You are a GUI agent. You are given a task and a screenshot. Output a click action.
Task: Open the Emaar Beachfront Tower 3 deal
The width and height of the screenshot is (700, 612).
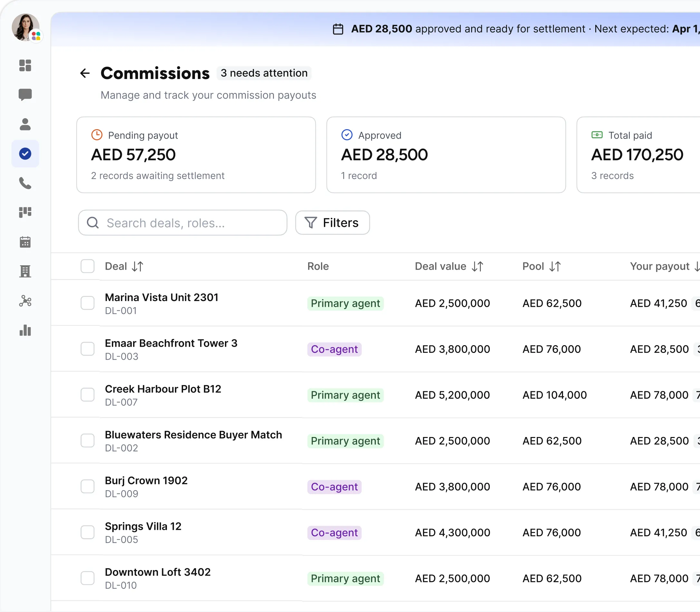click(x=171, y=343)
